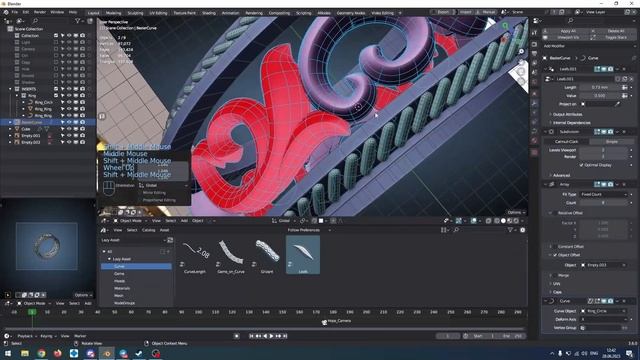Select the Gems_on_Curve asset thumbnail
This screenshot has width=640, height=360.
coord(231,256)
